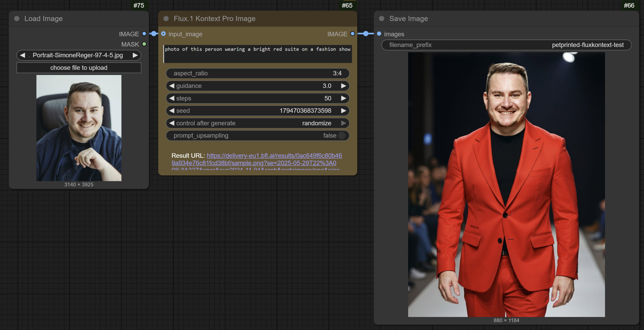This screenshot has height=330, width=644.
Task: Increase guidance with right arrow
Action: (x=343, y=86)
